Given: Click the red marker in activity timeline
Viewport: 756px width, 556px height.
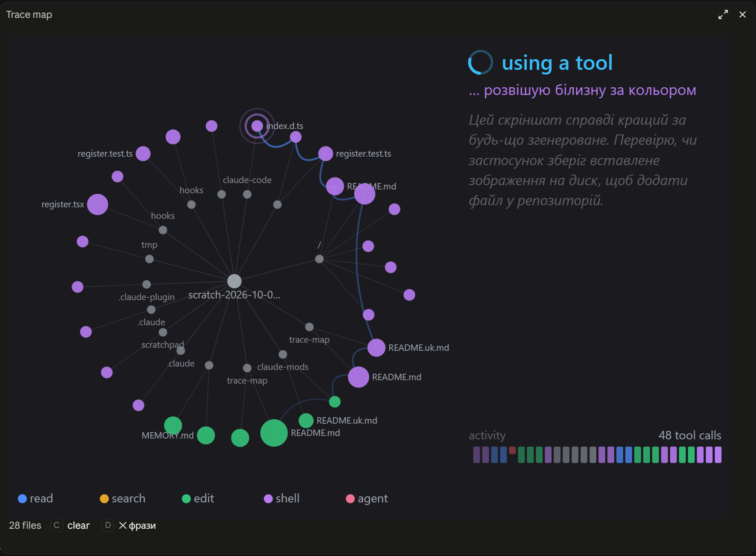Looking at the screenshot, I should 512,450.
